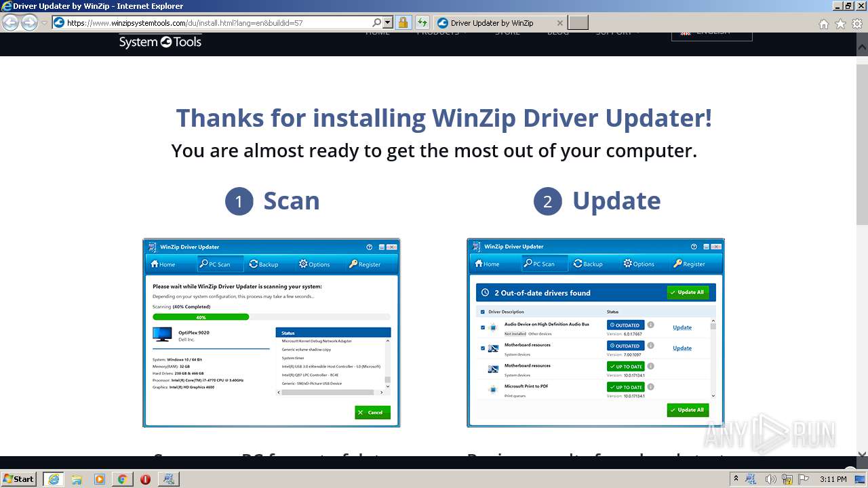Go back with the browser Back arrow

point(10,23)
